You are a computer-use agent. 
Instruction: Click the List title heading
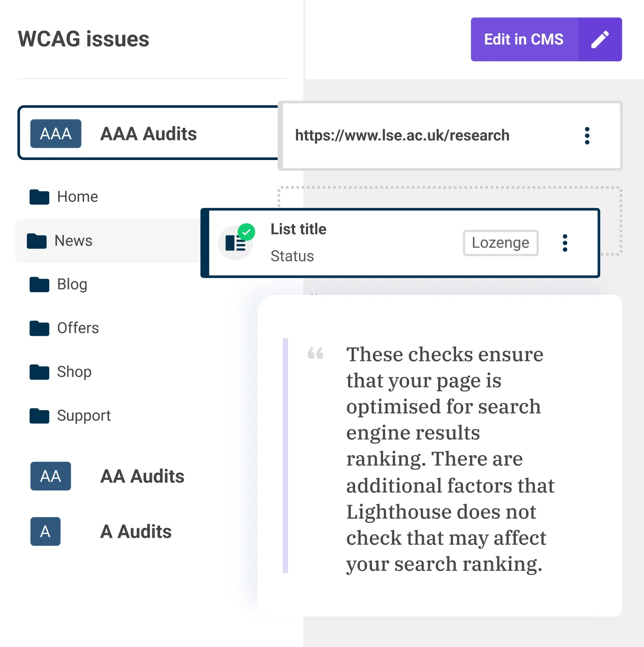299,229
